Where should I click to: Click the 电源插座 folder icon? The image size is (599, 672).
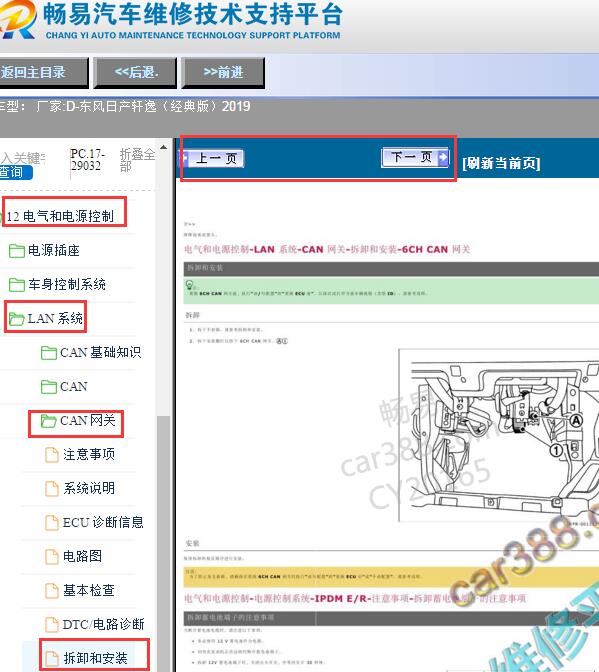pos(17,251)
